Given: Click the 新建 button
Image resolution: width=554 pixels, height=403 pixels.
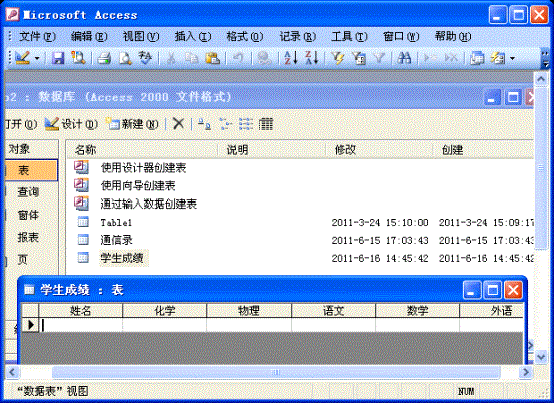Looking at the screenshot, I should [132, 124].
